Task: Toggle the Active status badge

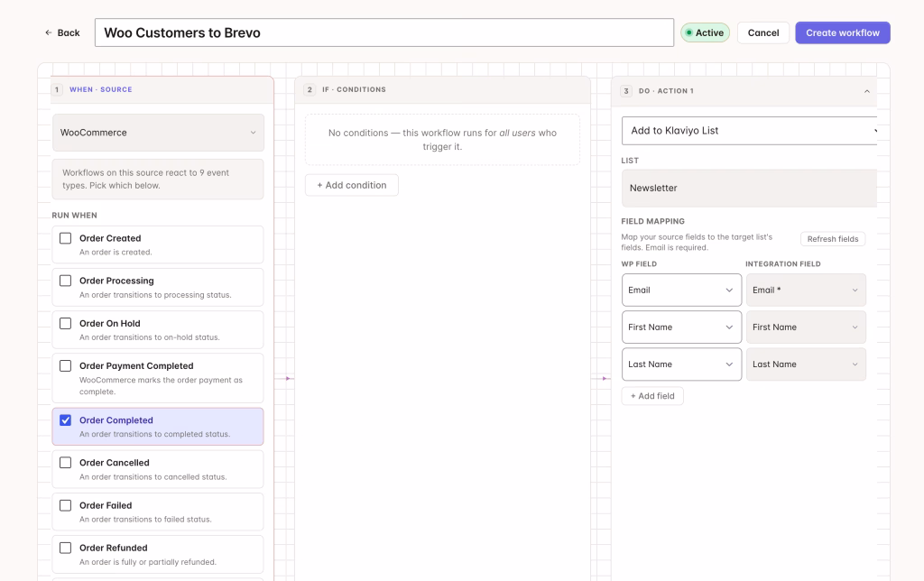Action: (x=705, y=33)
